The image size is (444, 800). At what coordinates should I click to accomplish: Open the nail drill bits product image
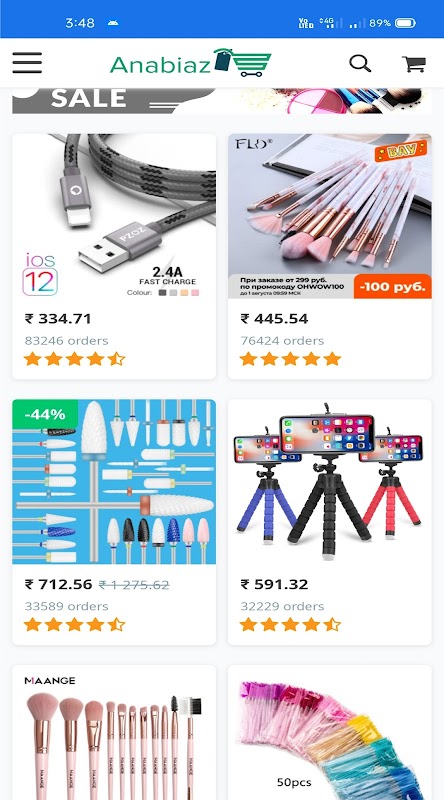click(x=114, y=482)
